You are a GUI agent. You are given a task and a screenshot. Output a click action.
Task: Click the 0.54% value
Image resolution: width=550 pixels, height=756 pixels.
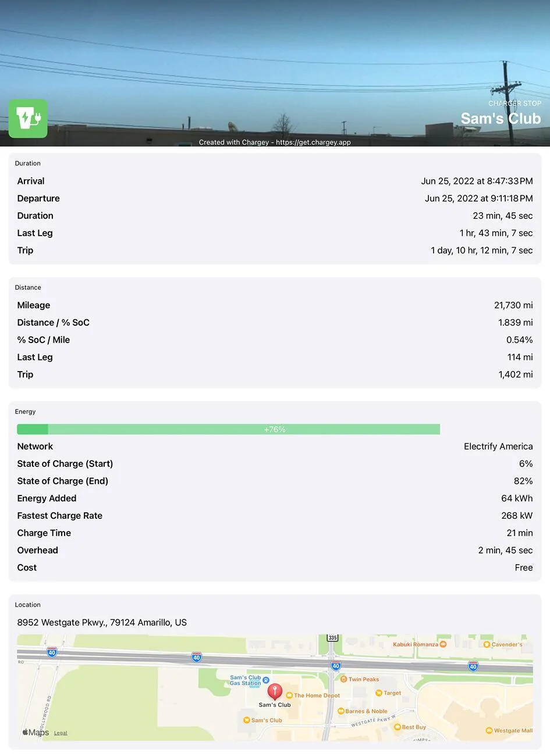pyautogui.click(x=519, y=340)
